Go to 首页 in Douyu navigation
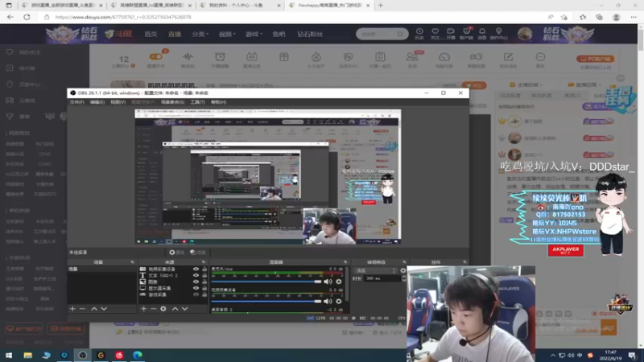 (151, 34)
